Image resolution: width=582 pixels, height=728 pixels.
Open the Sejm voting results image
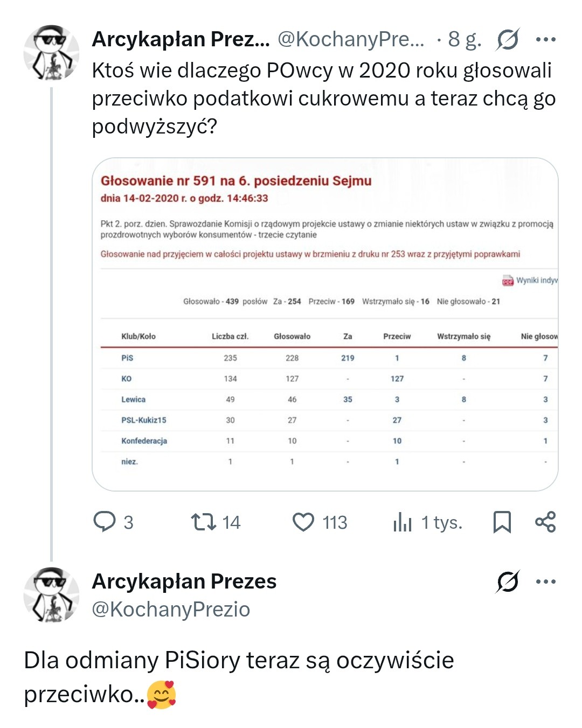click(x=325, y=324)
